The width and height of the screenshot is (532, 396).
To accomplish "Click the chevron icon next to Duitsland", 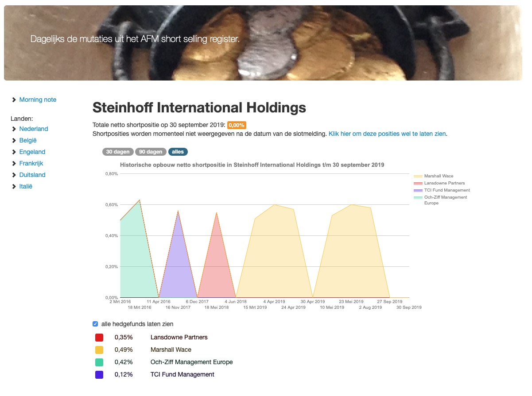I will [14, 175].
